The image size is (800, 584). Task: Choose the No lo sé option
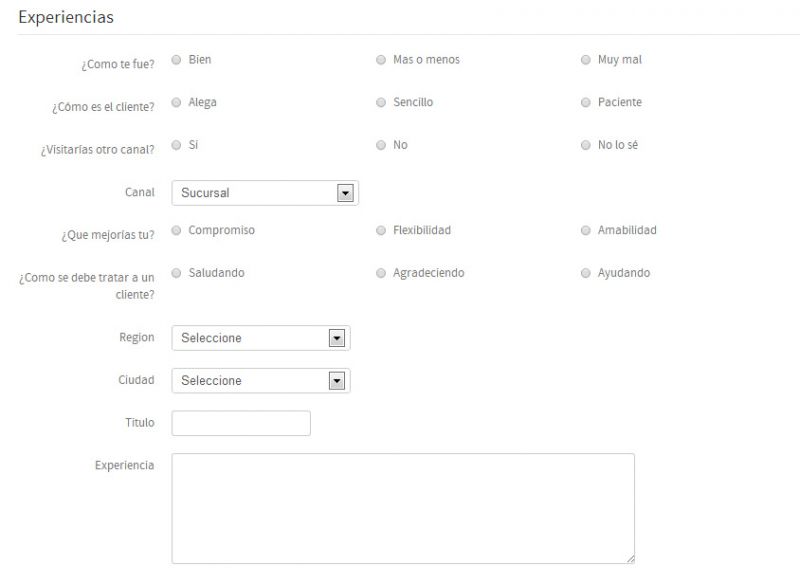click(585, 145)
